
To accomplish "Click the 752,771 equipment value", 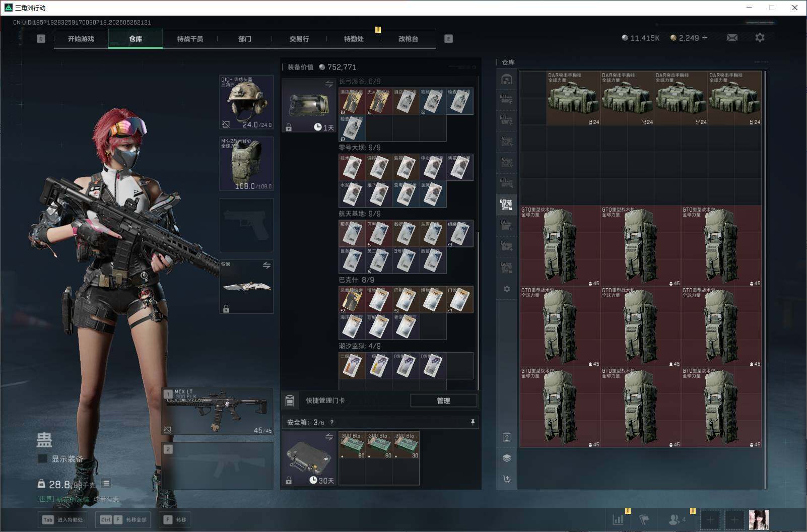I will coord(342,68).
